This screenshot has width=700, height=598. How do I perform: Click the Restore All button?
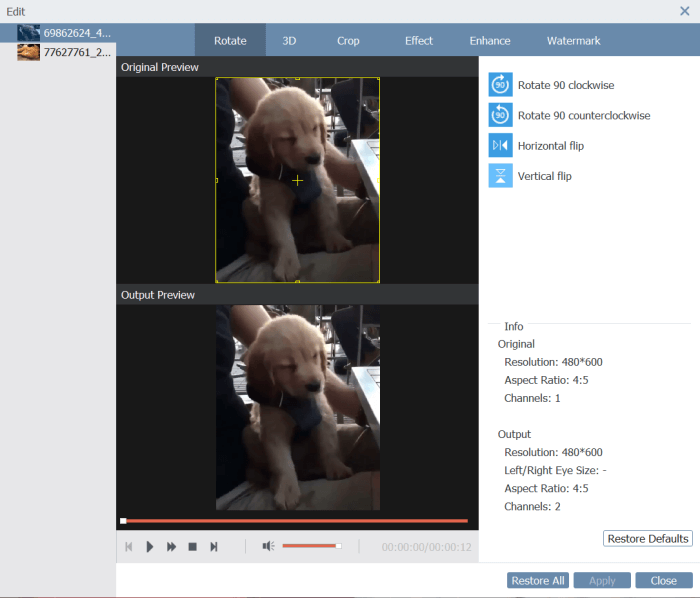pyautogui.click(x=538, y=581)
